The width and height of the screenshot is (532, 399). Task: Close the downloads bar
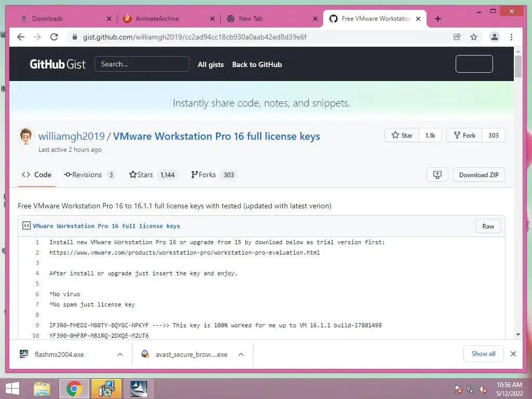(x=513, y=354)
